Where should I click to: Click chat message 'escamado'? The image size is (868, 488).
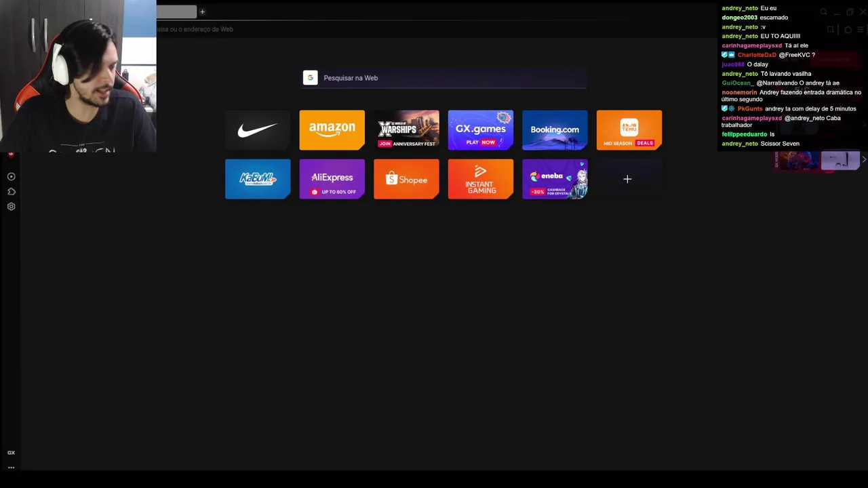tap(774, 18)
